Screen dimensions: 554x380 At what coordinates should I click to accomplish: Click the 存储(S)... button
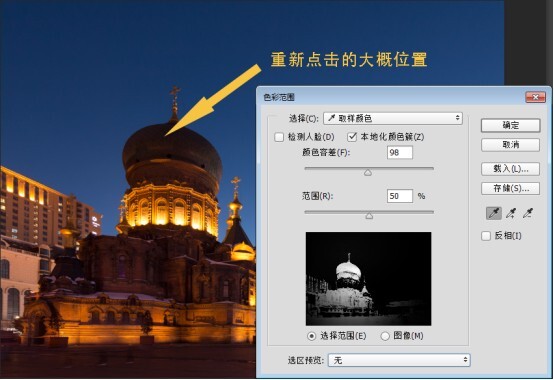(x=511, y=189)
